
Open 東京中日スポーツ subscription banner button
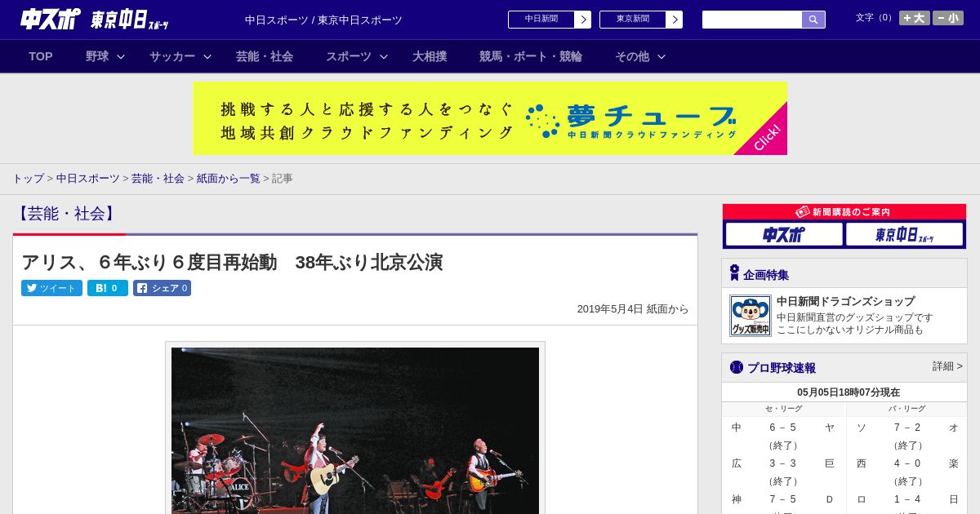(904, 235)
